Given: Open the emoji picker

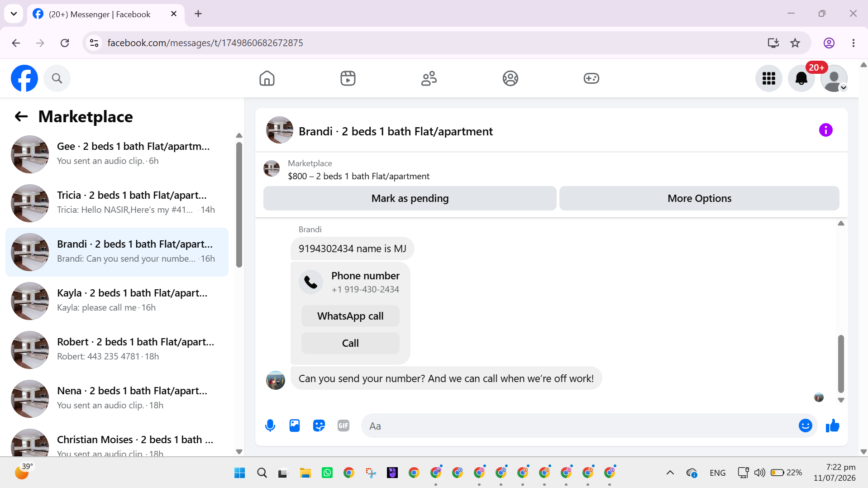Looking at the screenshot, I should (806, 426).
